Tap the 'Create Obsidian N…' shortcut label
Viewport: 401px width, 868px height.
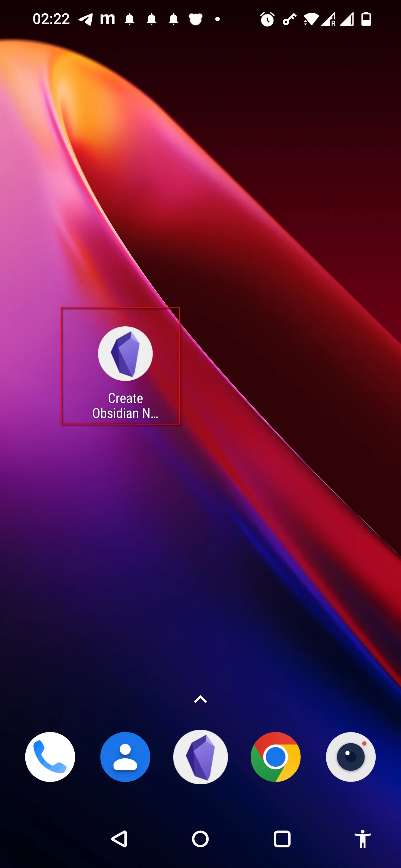tap(125, 406)
